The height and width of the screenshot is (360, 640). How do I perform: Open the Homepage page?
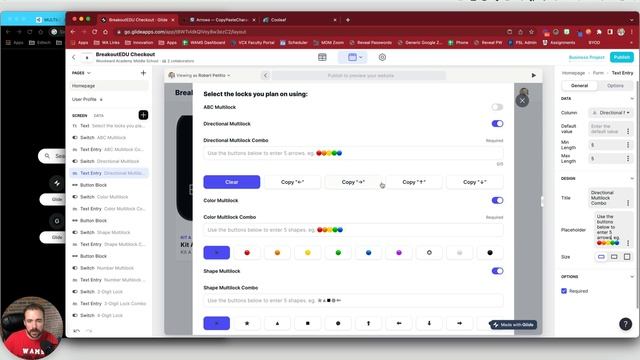pos(109,86)
